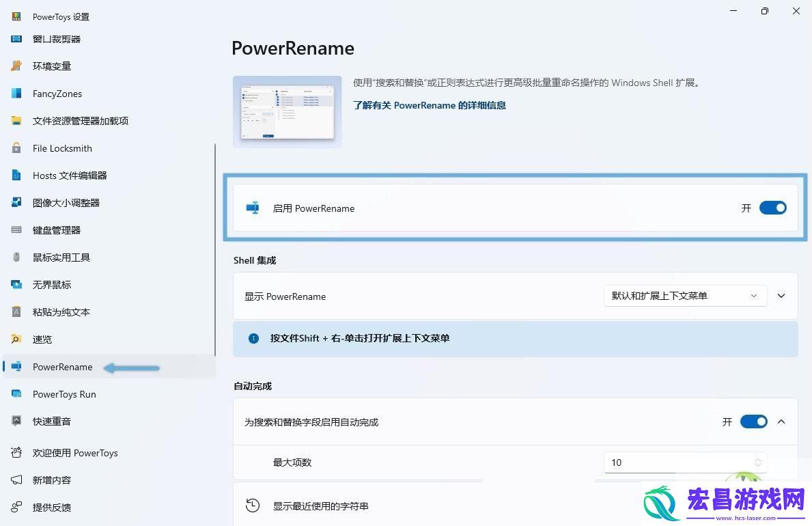Click the PowerRename sidebar icon
Image resolution: width=812 pixels, height=526 pixels.
16,366
